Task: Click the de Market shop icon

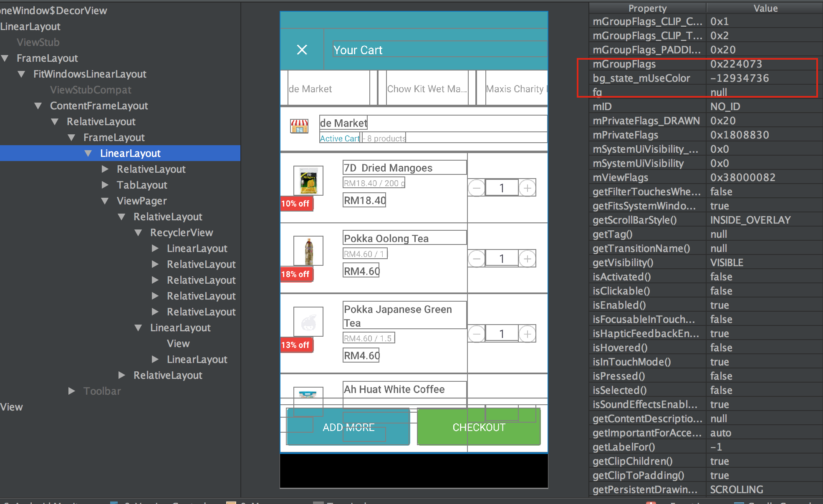Action: pyautogui.click(x=299, y=126)
